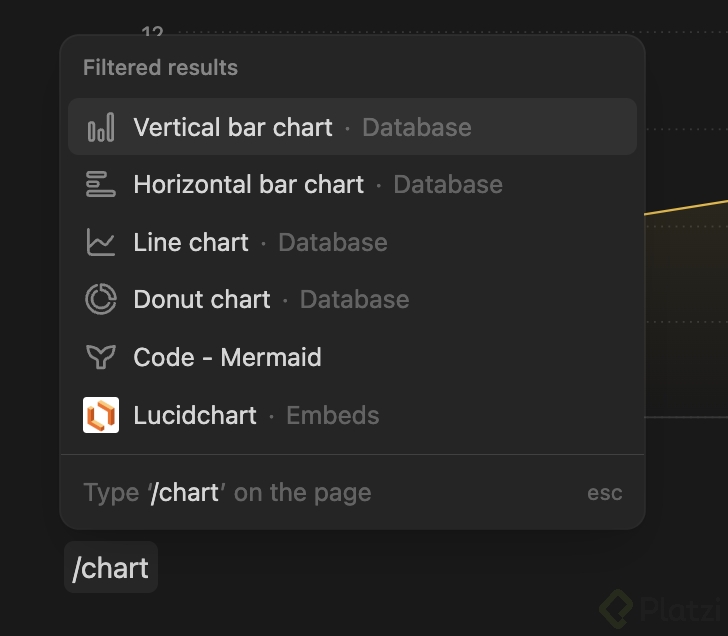Click the vertical bar chart icon

pyautogui.click(x=101, y=128)
